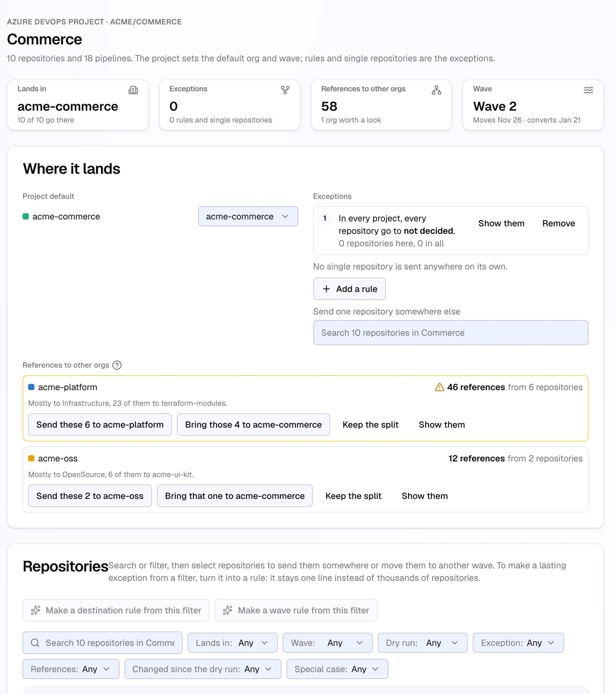Focus the Send one repository search field
The image size is (616, 694).
click(x=451, y=333)
